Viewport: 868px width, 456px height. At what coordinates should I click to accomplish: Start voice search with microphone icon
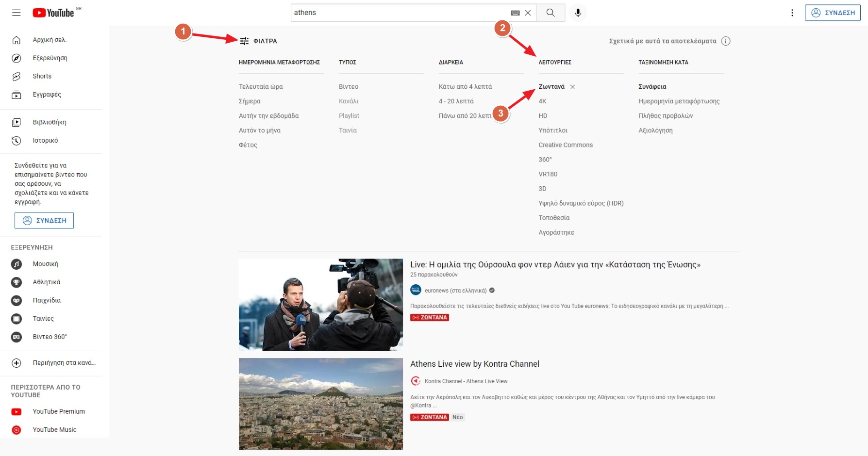click(x=578, y=13)
